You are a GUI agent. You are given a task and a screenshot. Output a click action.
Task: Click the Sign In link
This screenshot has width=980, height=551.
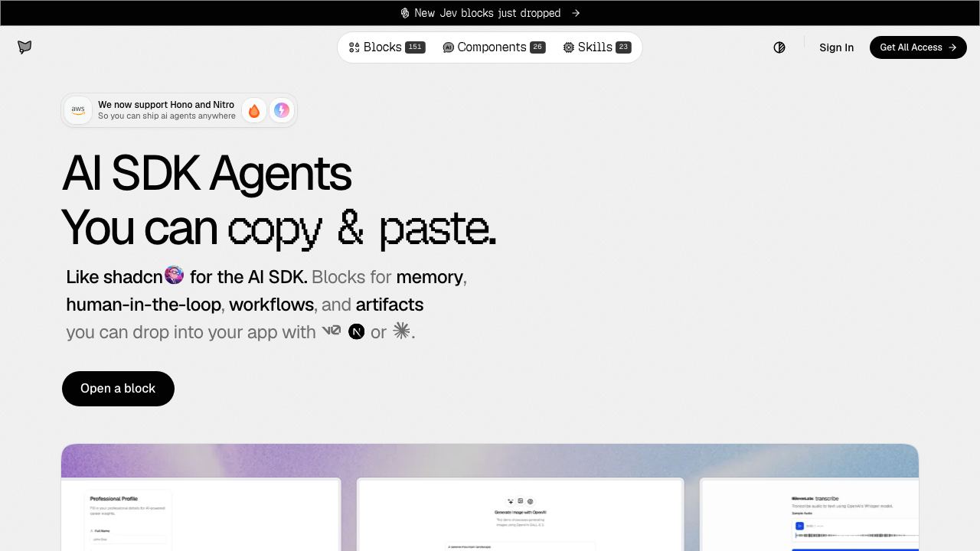pos(836,47)
